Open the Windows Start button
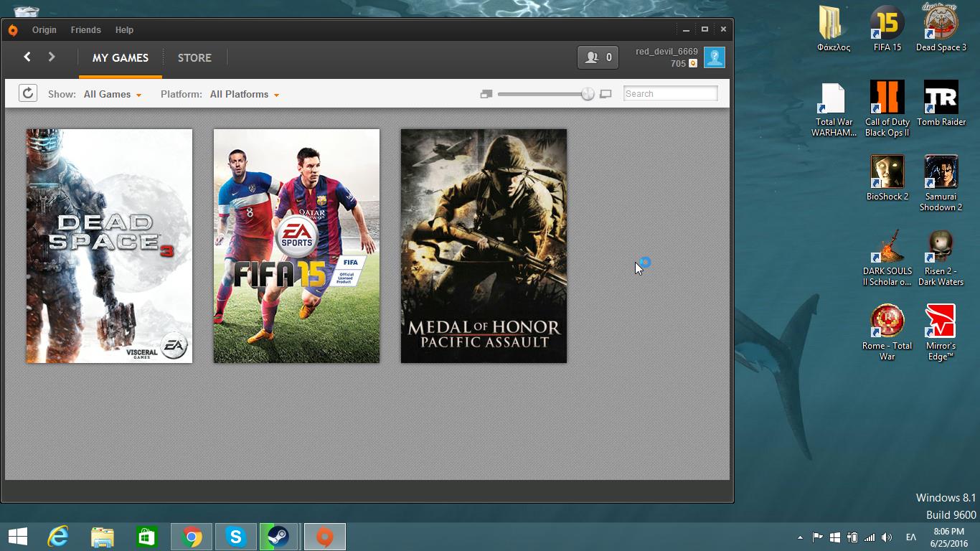The width and height of the screenshot is (980, 551). click(18, 537)
